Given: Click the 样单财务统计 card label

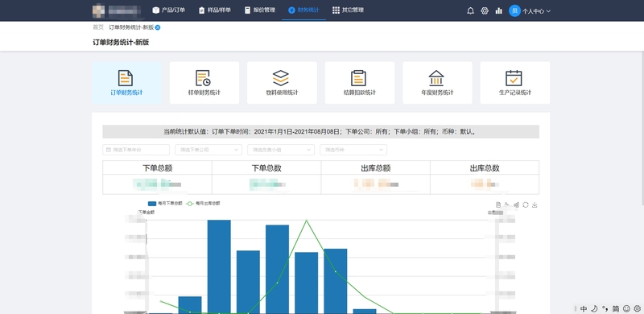Looking at the screenshot, I should tap(204, 93).
